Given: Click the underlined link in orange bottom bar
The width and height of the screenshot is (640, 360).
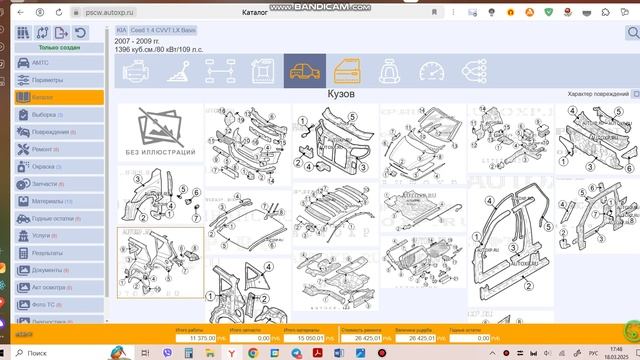Looking at the screenshot, I should coord(24,334).
